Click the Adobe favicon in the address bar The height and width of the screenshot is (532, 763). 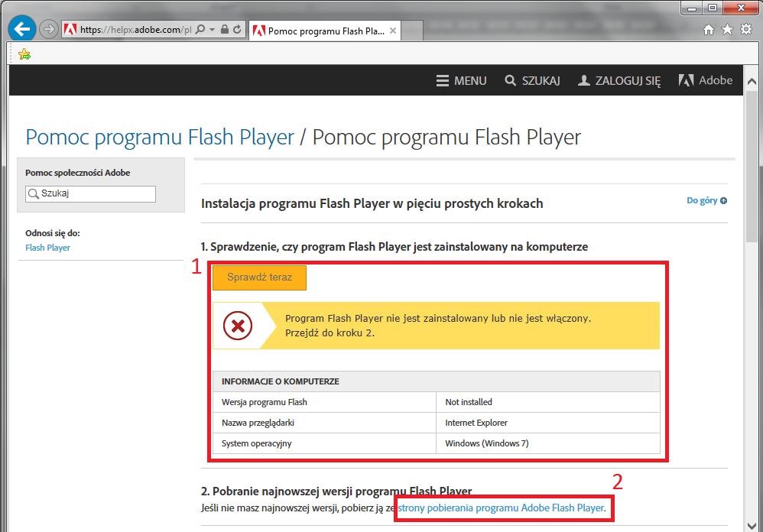pyautogui.click(x=70, y=29)
